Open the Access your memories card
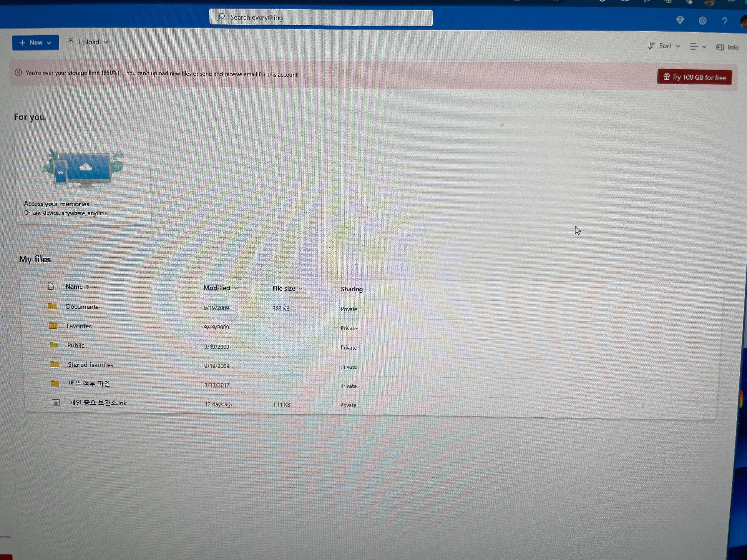The image size is (747, 560). [83, 178]
